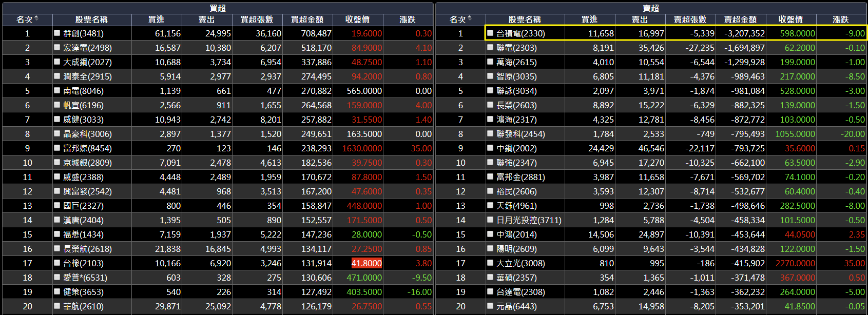Viewport: 868px width, 315px height.
Task: Open stock 天鈺(4961) row
Action: click(651, 205)
